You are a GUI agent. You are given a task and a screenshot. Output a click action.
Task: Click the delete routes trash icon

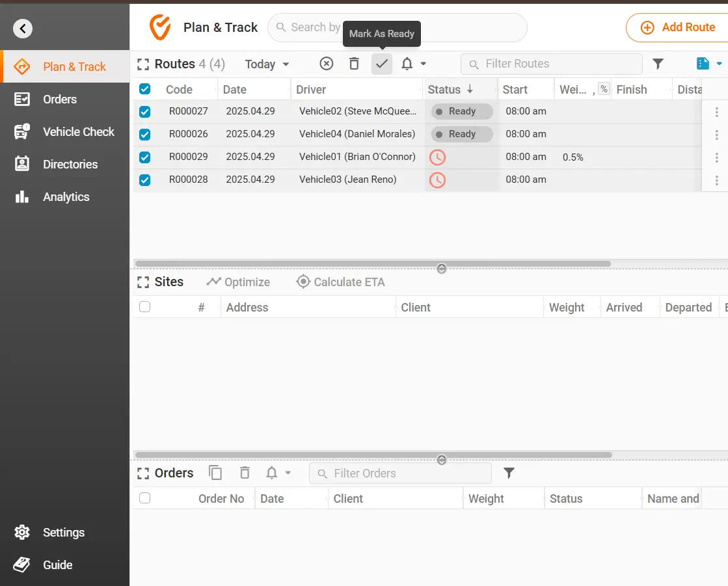(x=354, y=64)
